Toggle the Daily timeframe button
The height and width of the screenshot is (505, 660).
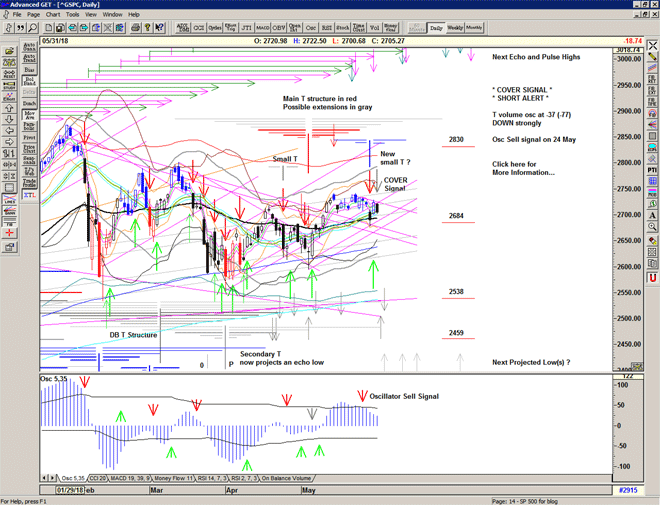pyautogui.click(x=436, y=28)
